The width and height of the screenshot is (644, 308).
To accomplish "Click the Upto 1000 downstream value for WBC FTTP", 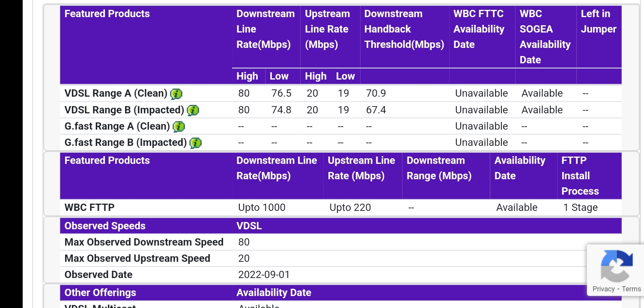I will pyautogui.click(x=261, y=207).
